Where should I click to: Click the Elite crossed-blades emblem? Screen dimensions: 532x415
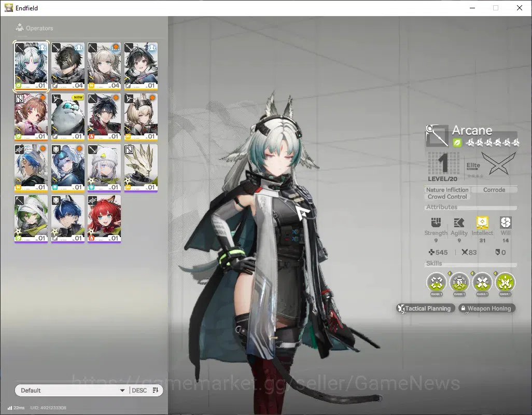tap(498, 163)
